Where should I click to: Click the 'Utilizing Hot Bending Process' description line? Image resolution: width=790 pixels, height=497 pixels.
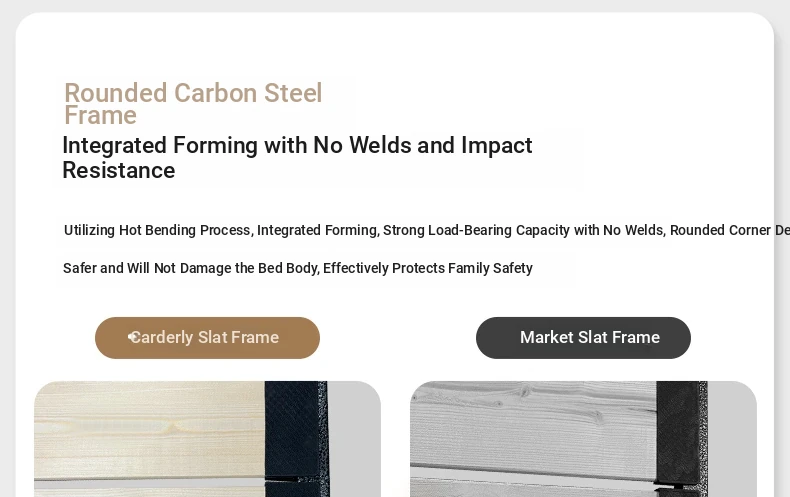157,230
